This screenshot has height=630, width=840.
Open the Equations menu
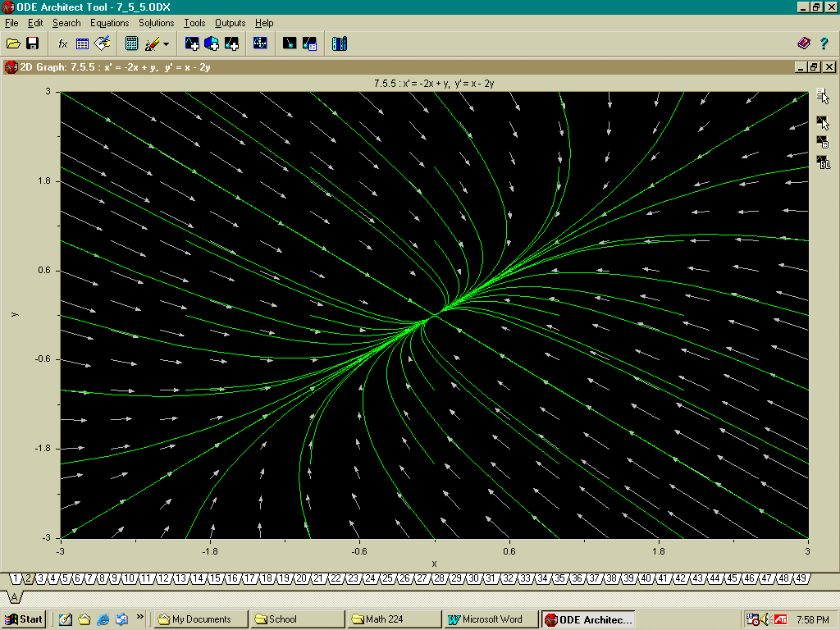click(109, 23)
